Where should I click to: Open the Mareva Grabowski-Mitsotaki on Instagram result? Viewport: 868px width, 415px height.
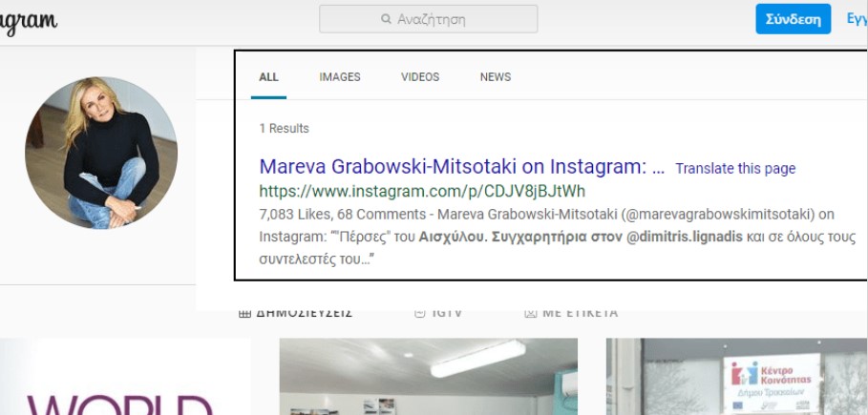(461, 167)
